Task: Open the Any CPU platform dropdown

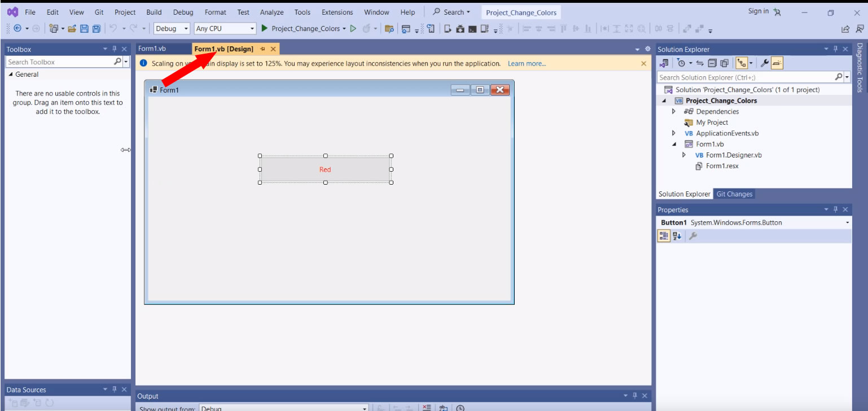Action: pyautogui.click(x=225, y=28)
